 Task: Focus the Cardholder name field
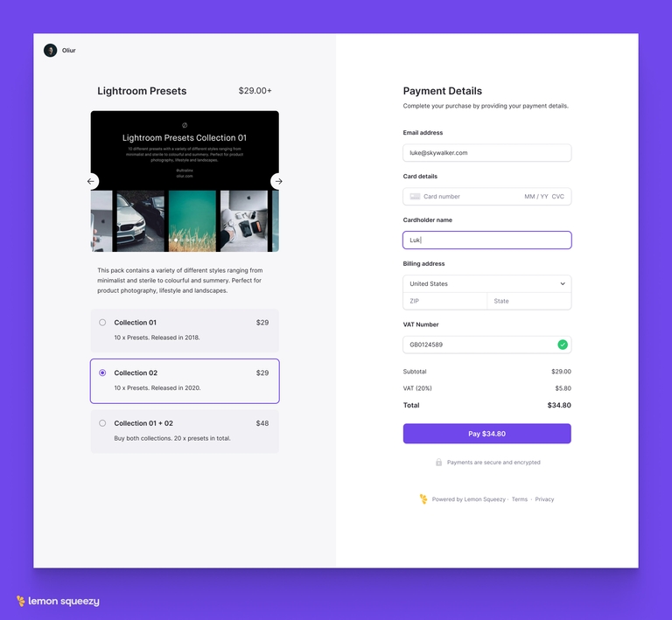click(x=486, y=240)
